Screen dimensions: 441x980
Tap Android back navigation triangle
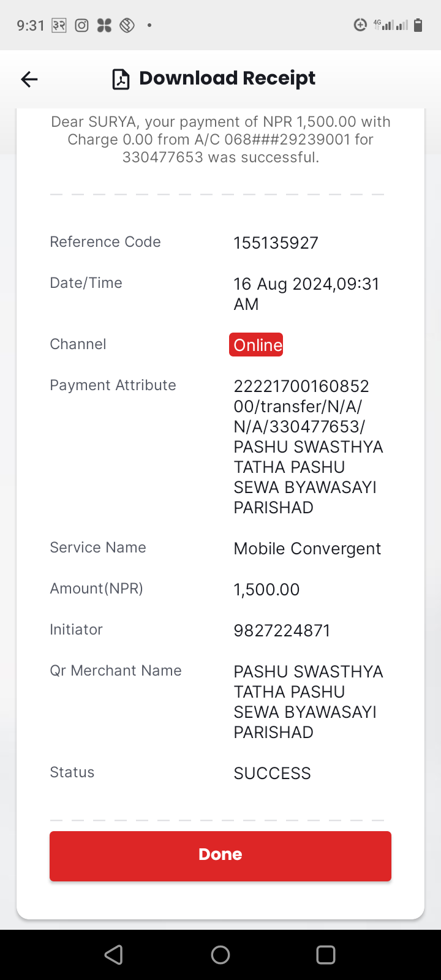tap(114, 954)
